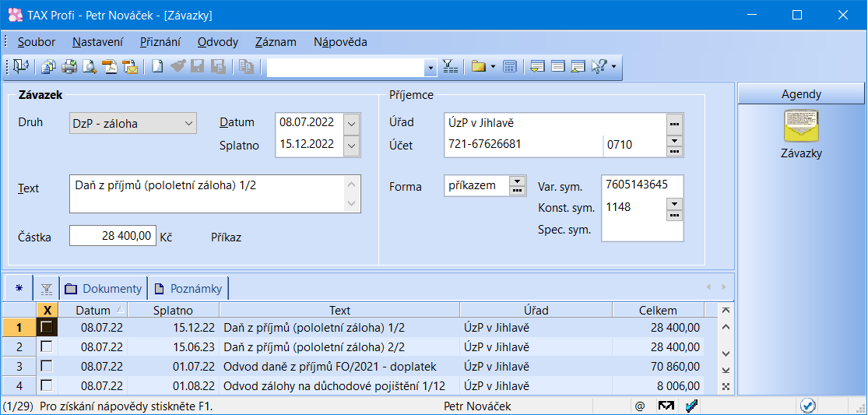Click the new blank record icon

(x=157, y=67)
